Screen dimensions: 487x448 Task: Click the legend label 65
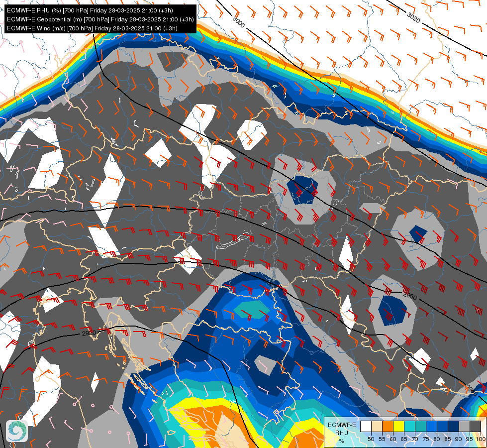point(404,439)
